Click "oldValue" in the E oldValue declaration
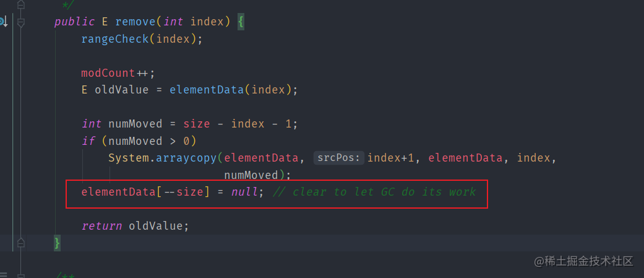 (x=122, y=90)
